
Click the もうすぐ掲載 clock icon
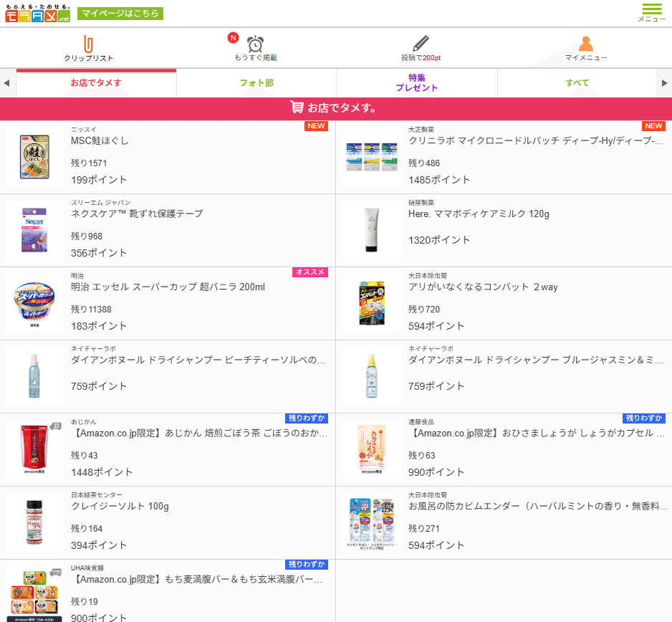pos(256,44)
